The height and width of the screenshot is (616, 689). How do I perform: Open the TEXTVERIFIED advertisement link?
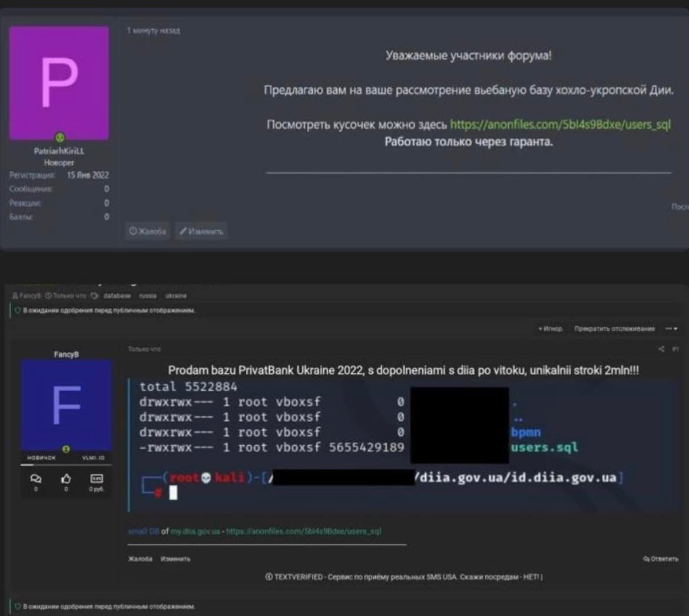(404, 577)
